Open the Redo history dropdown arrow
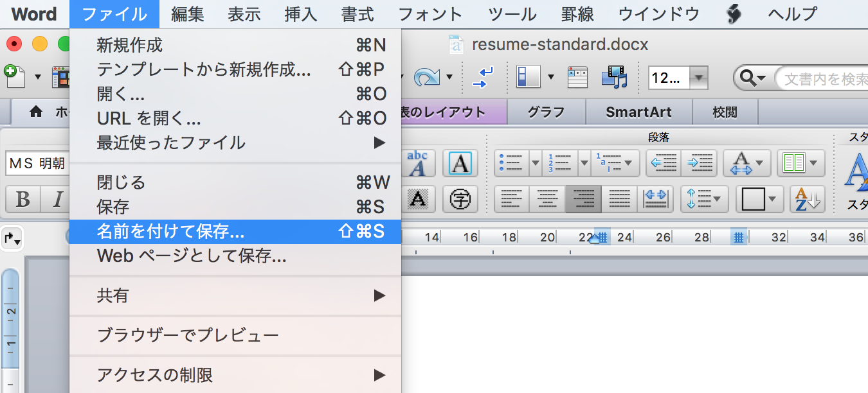Screen dimensions: 868x393 449,78
